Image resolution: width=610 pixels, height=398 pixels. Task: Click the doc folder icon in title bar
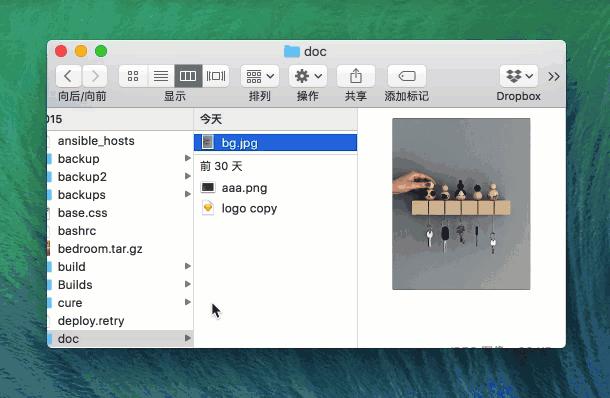click(x=292, y=51)
